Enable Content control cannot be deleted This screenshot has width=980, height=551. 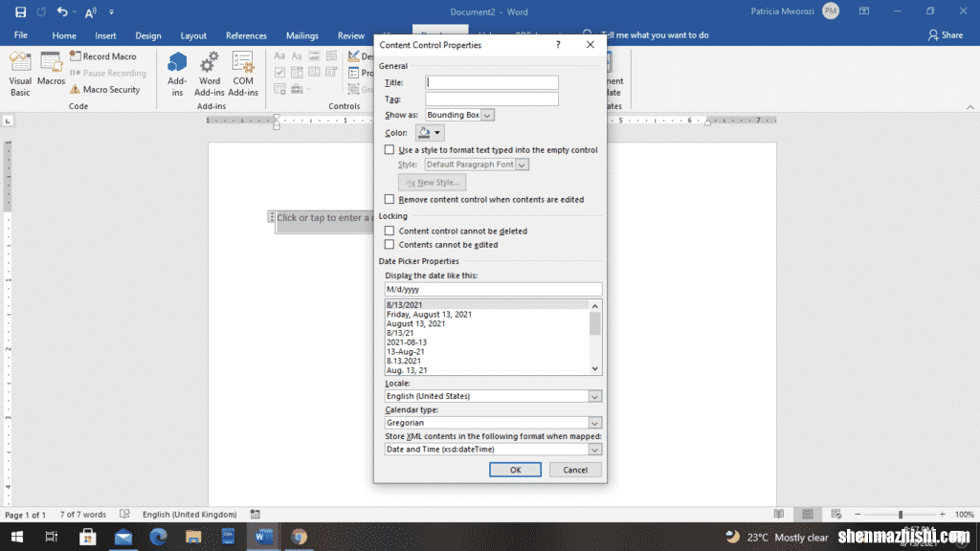pos(390,231)
